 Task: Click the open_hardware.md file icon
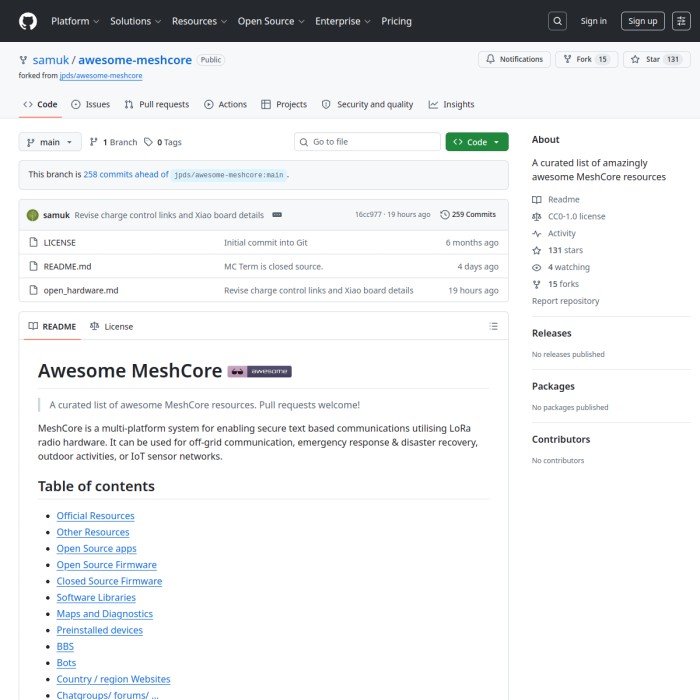point(33,290)
